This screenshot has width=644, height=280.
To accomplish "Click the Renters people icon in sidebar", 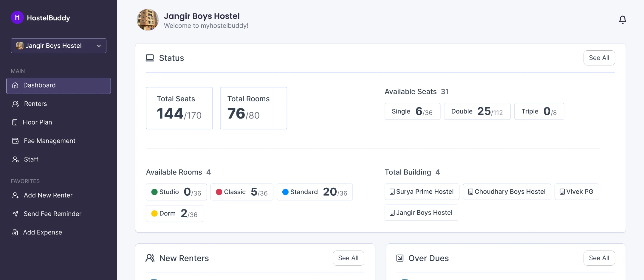I will 16,104.
